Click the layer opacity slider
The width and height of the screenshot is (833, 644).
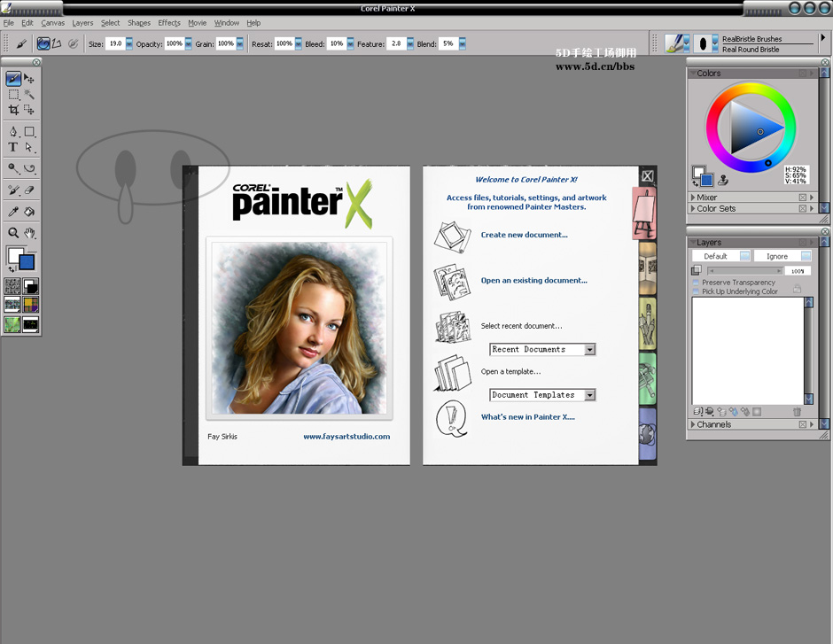point(744,271)
